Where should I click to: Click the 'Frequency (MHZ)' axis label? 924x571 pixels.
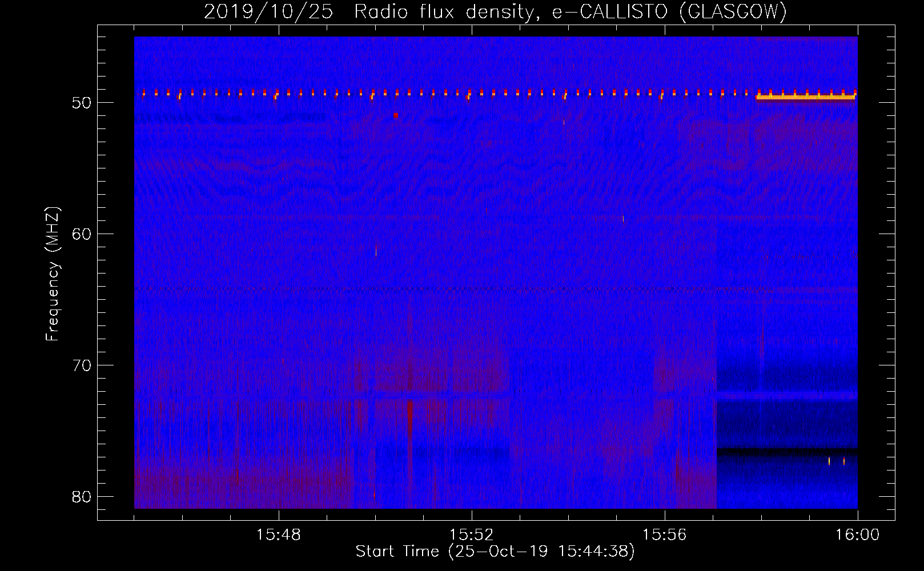tap(53, 274)
